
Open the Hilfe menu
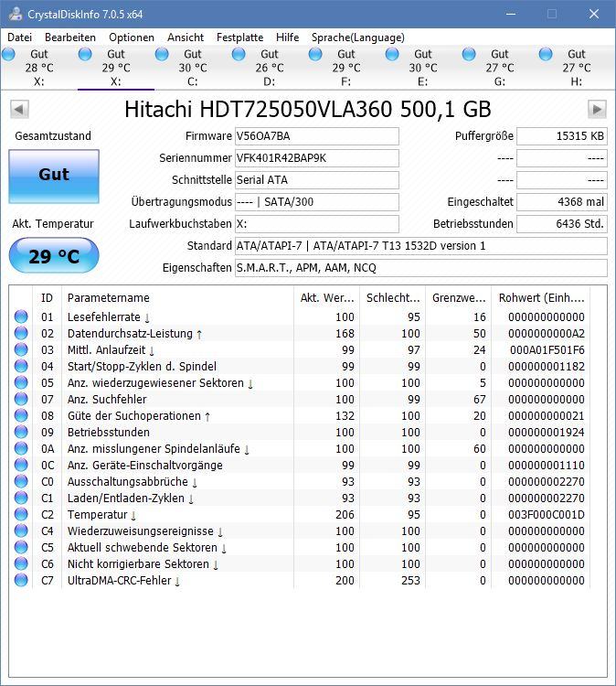tap(287, 38)
